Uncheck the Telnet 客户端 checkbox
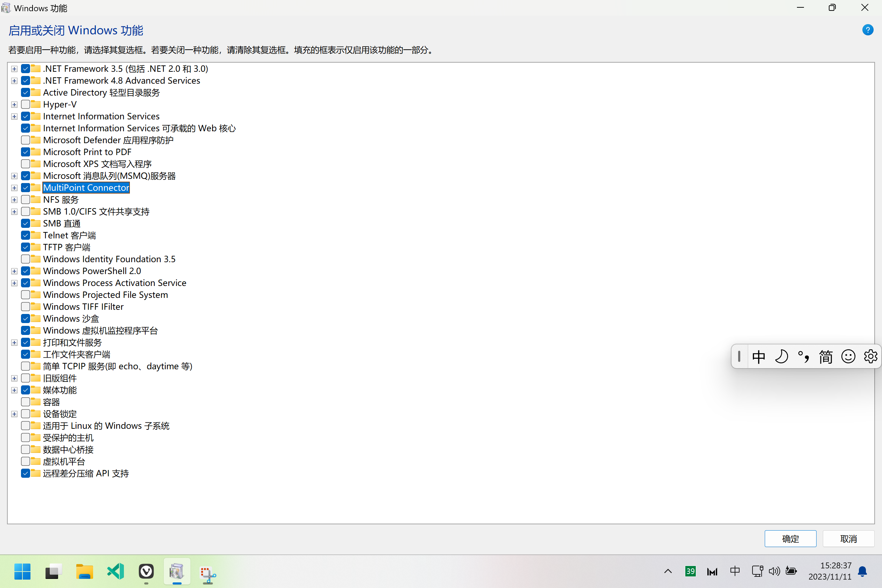This screenshot has width=882, height=588. 26,235
